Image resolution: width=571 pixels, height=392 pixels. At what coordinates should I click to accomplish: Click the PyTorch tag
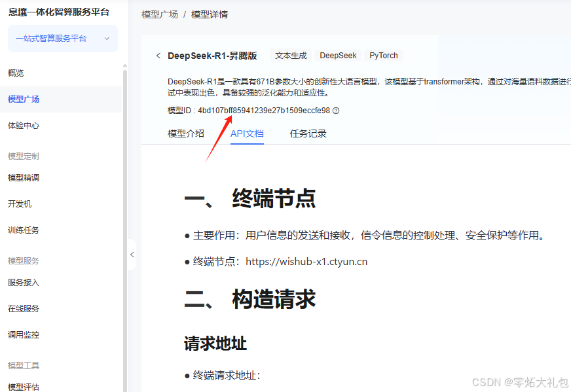(x=384, y=56)
